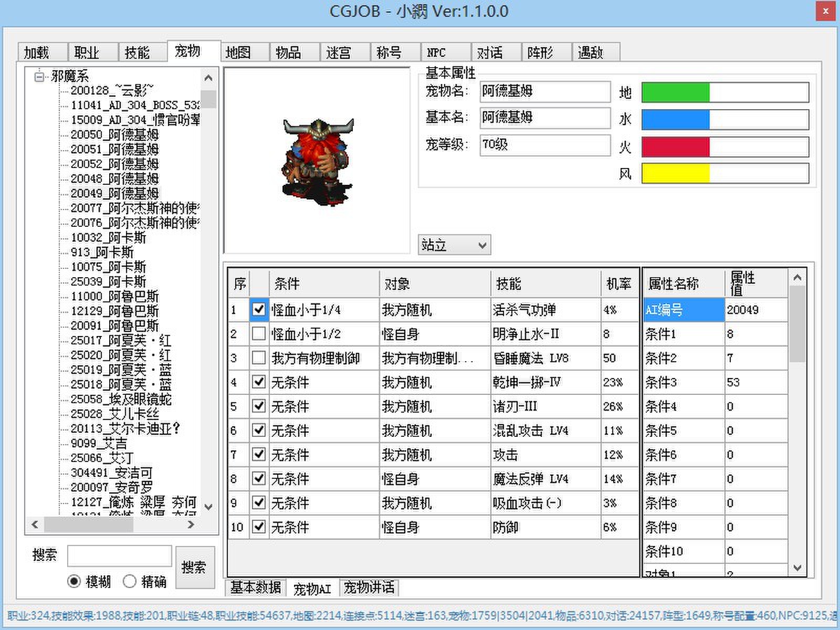Click the pet tree scroll-up arrow
840x630 pixels.
tap(208, 78)
